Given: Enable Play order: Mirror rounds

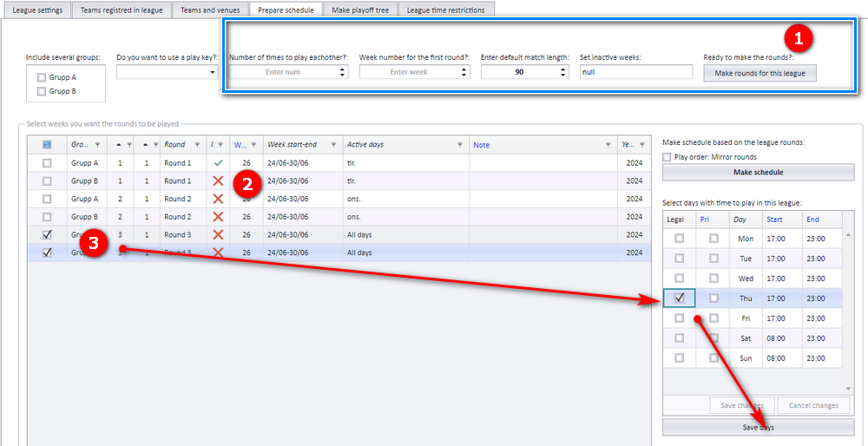Looking at the screenshot, I should tap(667, 157).
